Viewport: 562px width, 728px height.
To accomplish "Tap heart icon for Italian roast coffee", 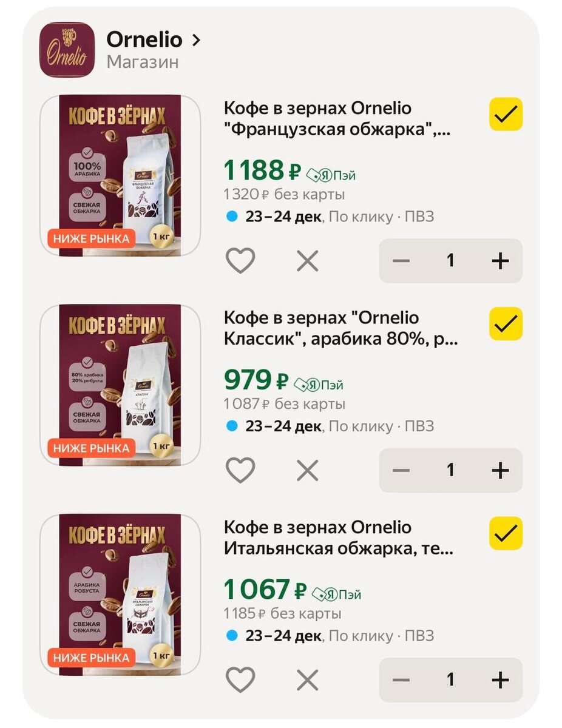I will [x=240, y=679].
